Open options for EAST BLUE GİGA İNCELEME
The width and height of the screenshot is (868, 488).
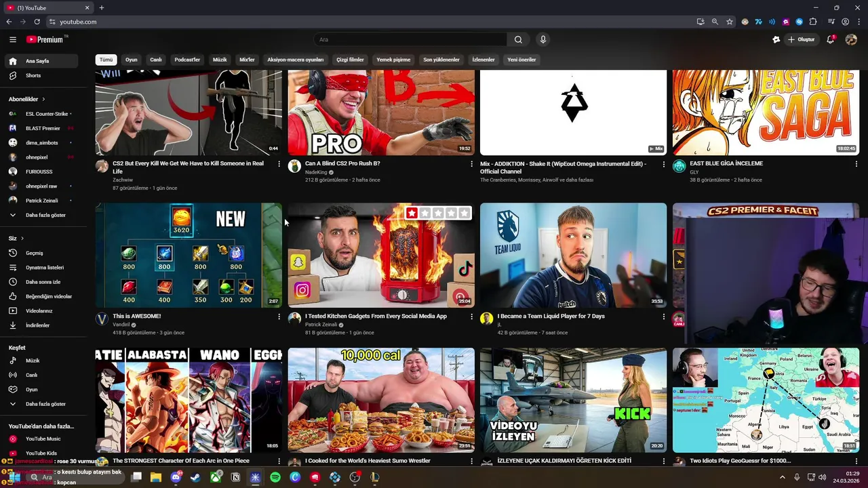click(x=856, y=164)
